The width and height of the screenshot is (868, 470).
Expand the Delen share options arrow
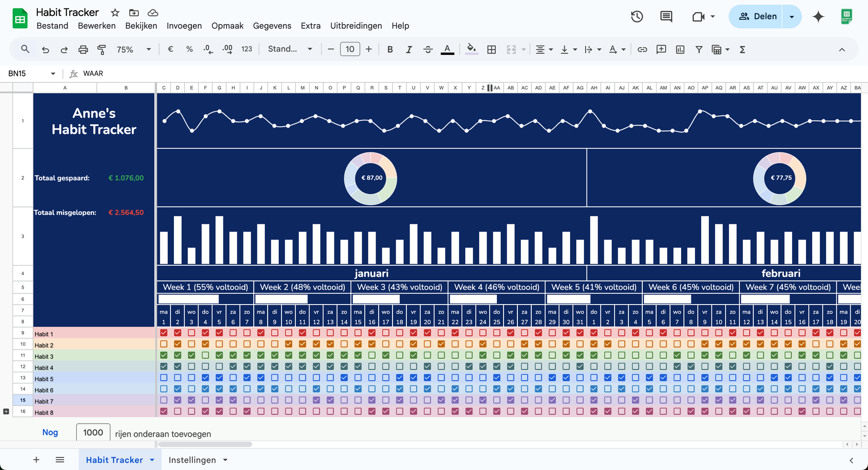792,16
